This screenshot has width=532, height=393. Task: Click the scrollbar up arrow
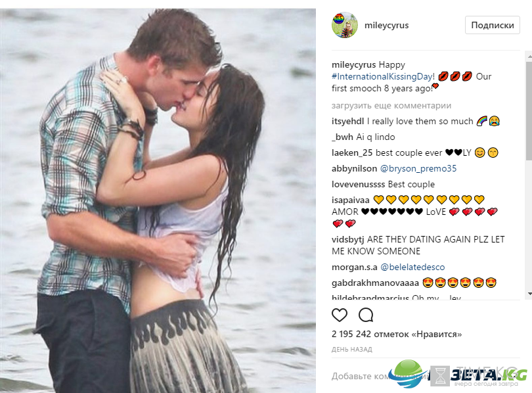coord(529,55)
